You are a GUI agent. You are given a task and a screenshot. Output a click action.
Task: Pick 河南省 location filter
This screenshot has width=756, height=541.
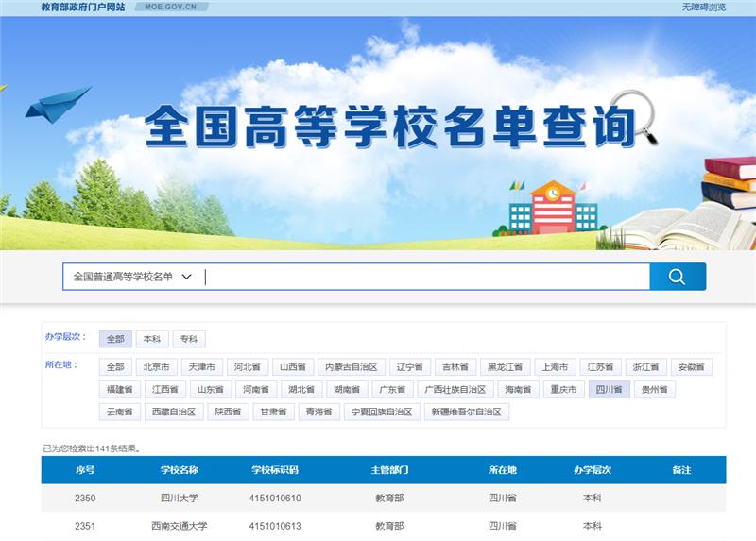[x=256, y=389]
